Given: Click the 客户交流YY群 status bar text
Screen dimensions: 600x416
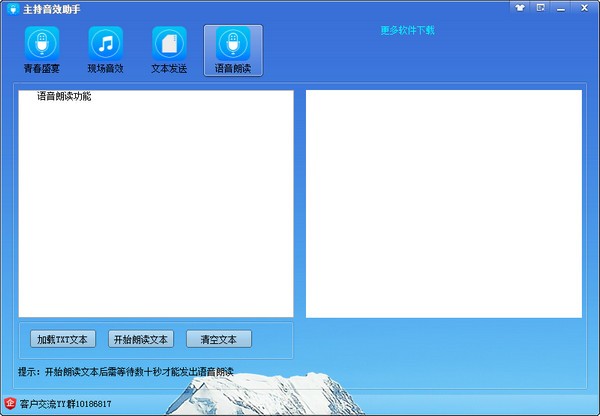Looking at the screenshot, I should 65,404.
